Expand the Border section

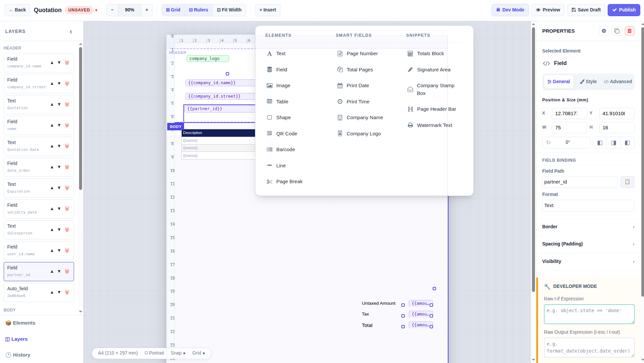588,227
